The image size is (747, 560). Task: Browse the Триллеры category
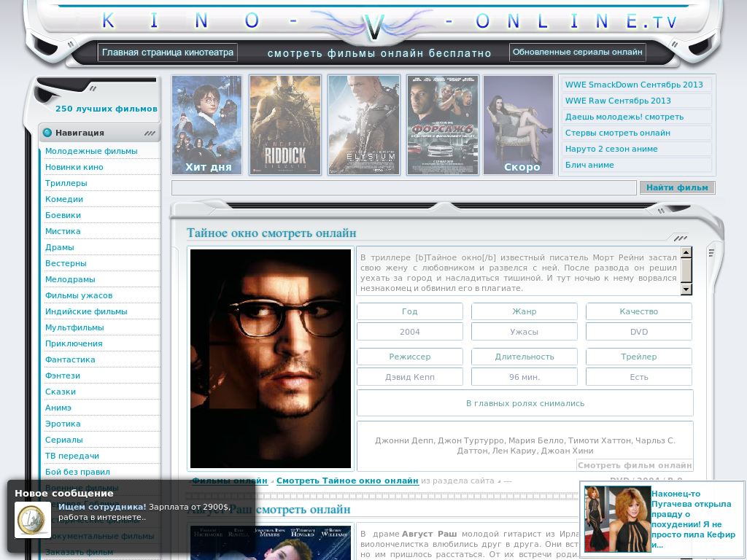[66, 183]
